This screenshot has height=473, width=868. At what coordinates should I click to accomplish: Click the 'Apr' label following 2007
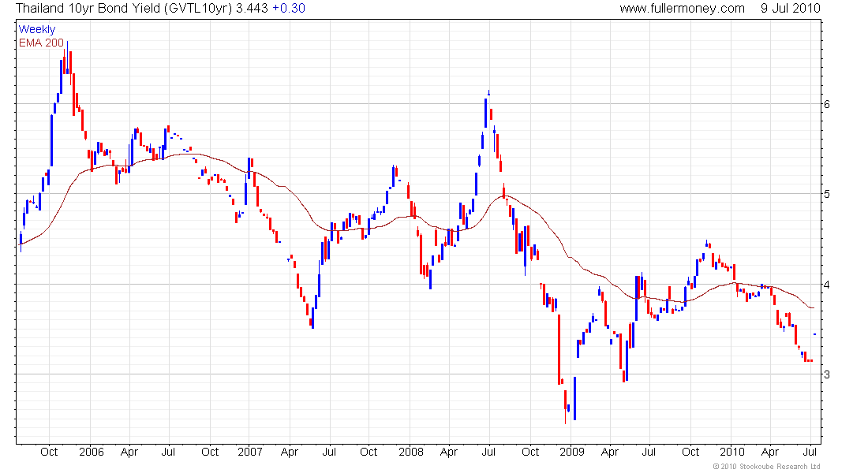pos(290,452)
